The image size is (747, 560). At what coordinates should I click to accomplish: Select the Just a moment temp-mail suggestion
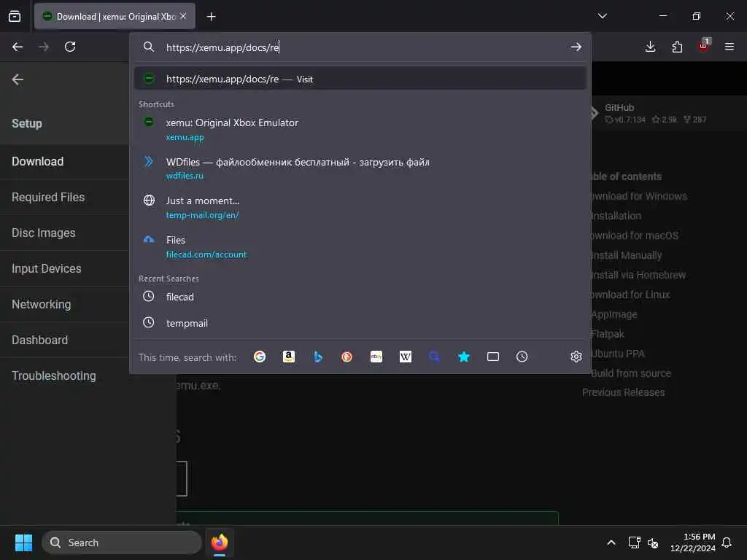(x=360, y=208)
